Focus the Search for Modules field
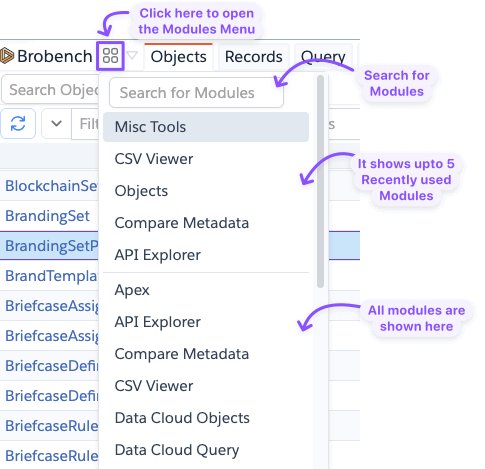Screen dimensions: 485x469 tap(196, 93)
